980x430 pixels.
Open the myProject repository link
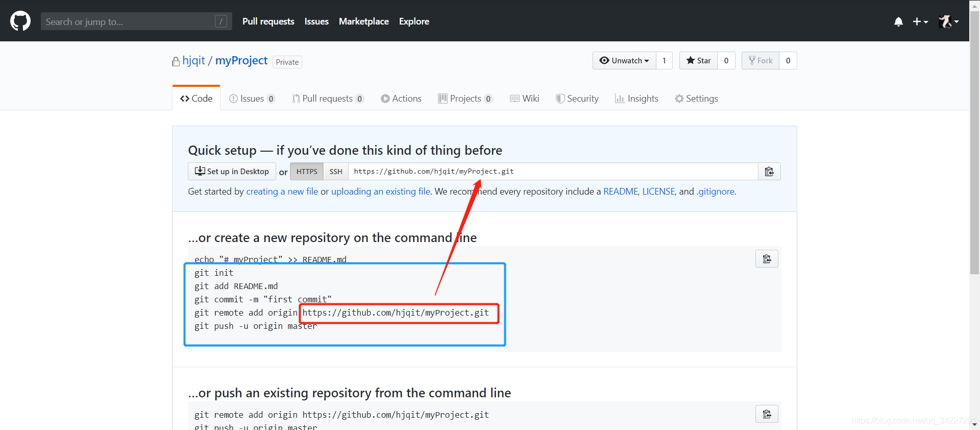click(241, 60)
